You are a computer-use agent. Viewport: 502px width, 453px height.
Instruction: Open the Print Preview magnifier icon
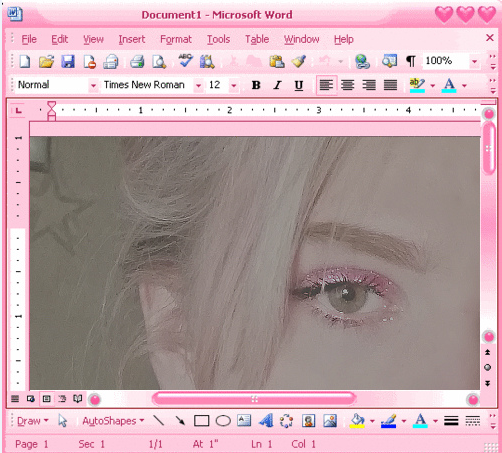point(159,62)
